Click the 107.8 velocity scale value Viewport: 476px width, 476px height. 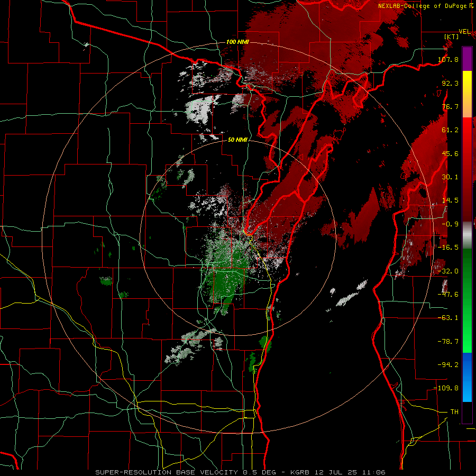point(448,59)
